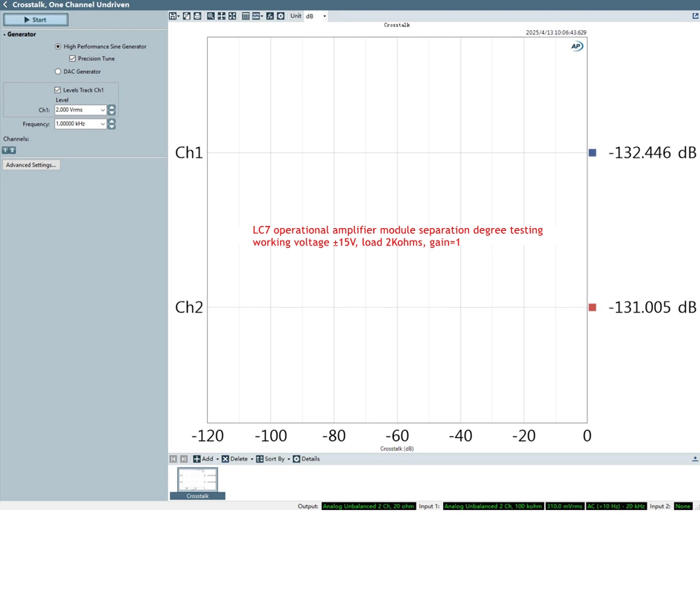700x615 pixels.
Task: Select High Performance Sine Generator option
Action: (x=58, y=46)
